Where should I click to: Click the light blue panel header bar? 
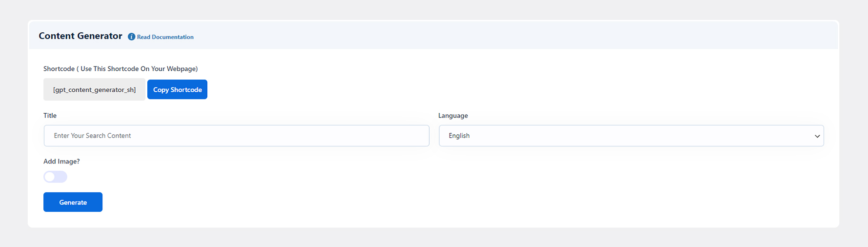click(488, 35)
